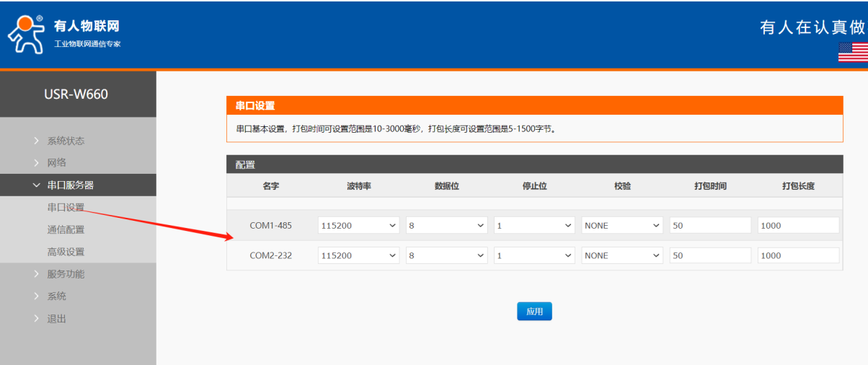
Task: Click the 退出 logout menu item
Action: pos(57,319)
